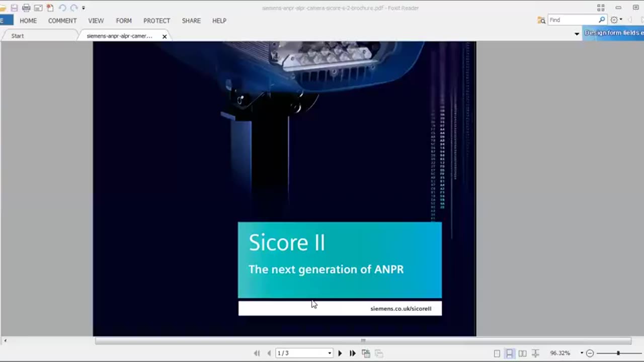
Task: Click the siemens.co.uk/sicoreII link
Action: pyautogui.click(x=401, y=308)
